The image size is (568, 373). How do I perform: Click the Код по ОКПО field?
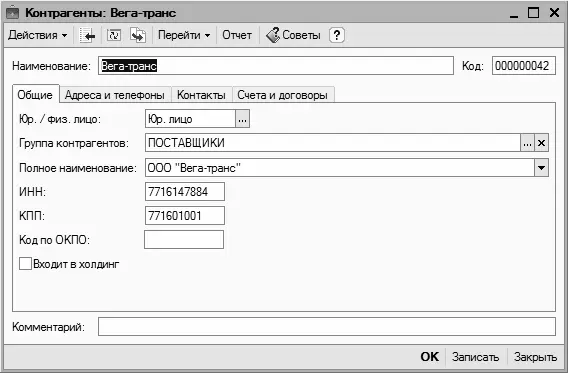click(184, 239)
